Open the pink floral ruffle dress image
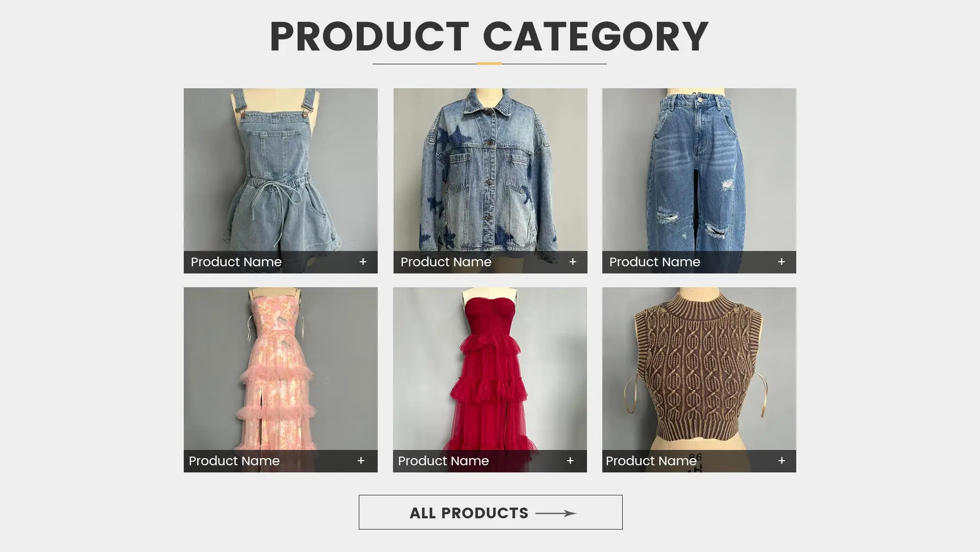This screenshot has height=552, width=980. pyautogui.click(x=281, y=369)
